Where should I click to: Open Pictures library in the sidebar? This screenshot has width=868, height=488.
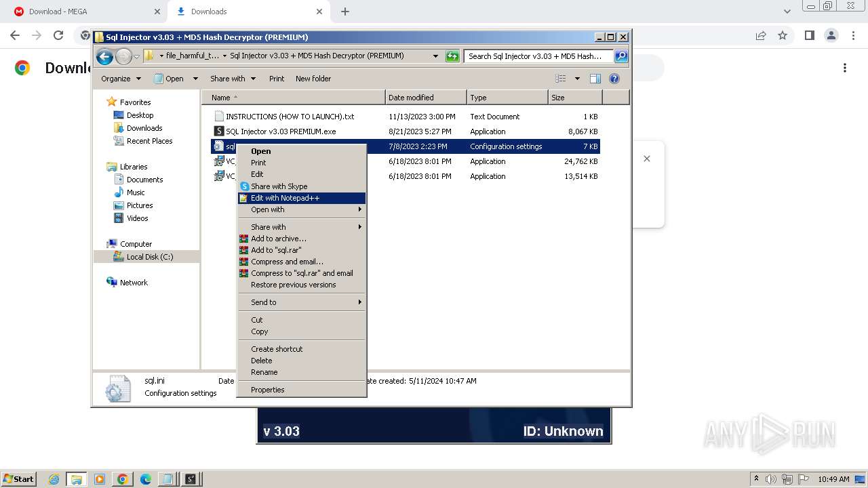(x=140, y=205)
